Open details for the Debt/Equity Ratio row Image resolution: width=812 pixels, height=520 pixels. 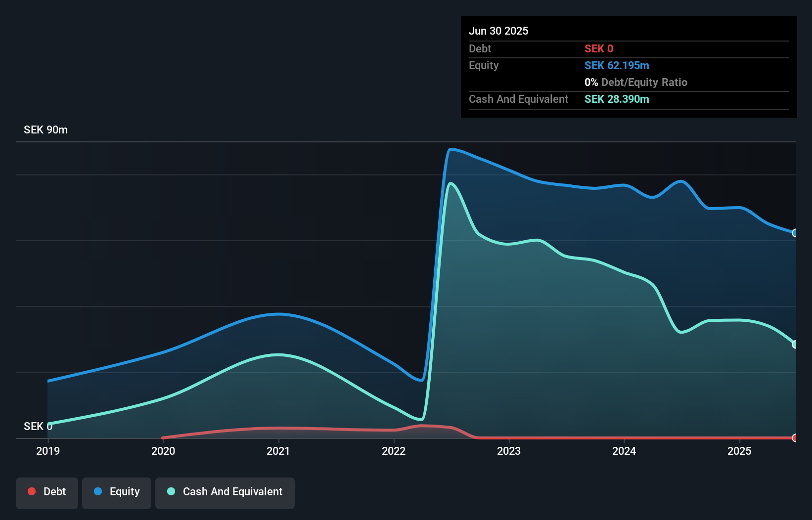coord(636,82)
